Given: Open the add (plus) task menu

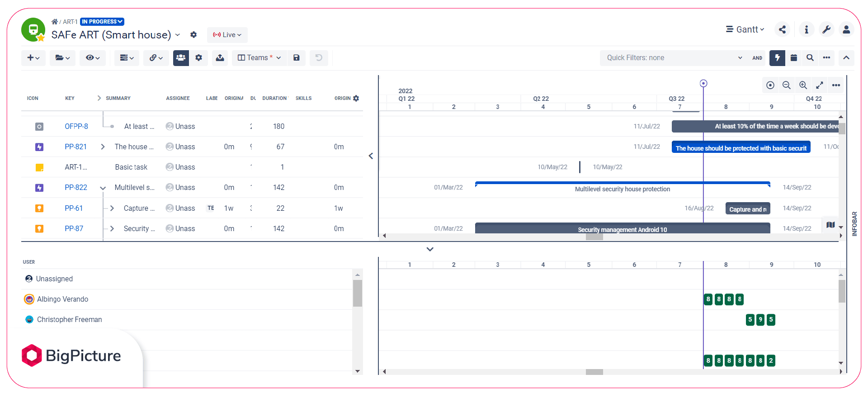Looking at the screenshot, I should [x=33, y=58].
